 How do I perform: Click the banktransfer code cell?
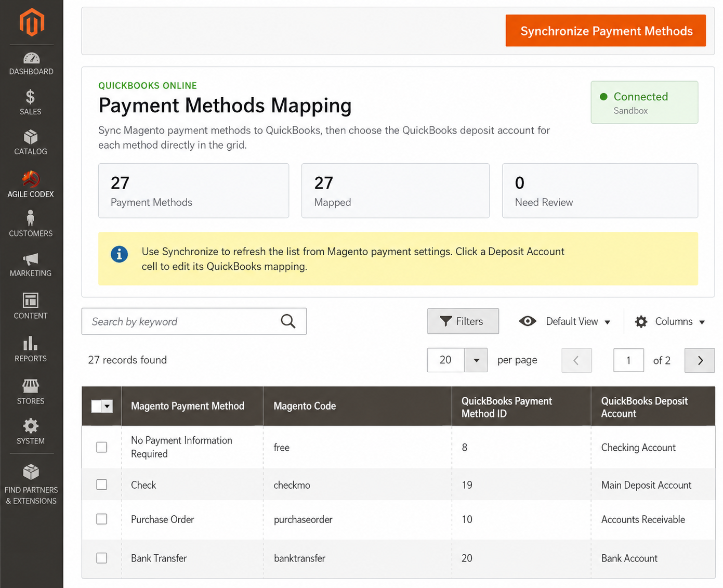(x=358, y=558)
